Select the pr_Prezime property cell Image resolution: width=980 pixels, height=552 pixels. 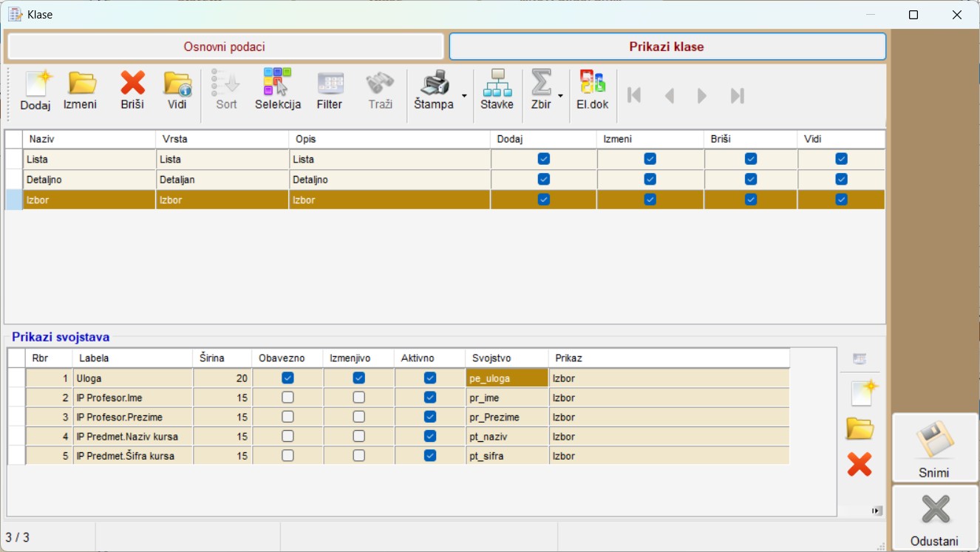(x=507, y=417)
